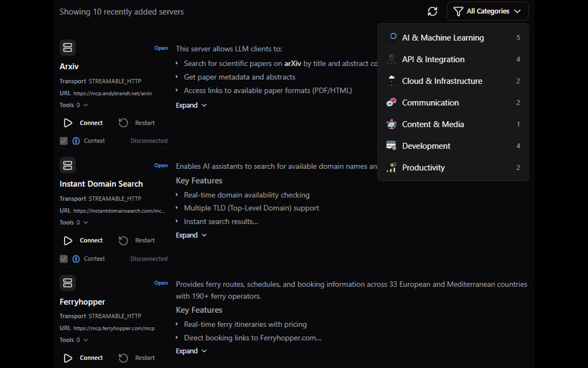588x368 pixels.
Task: Filter servers by Development category
Action: point(453,146)
